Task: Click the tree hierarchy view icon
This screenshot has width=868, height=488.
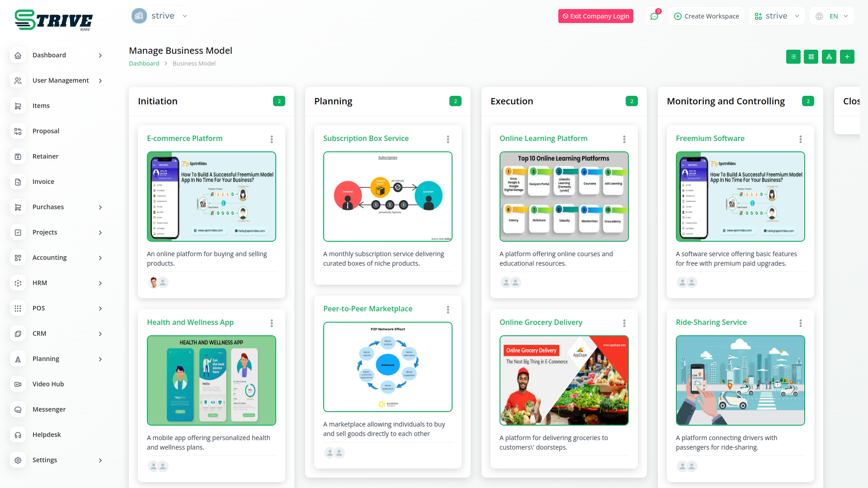Action: 829,57
